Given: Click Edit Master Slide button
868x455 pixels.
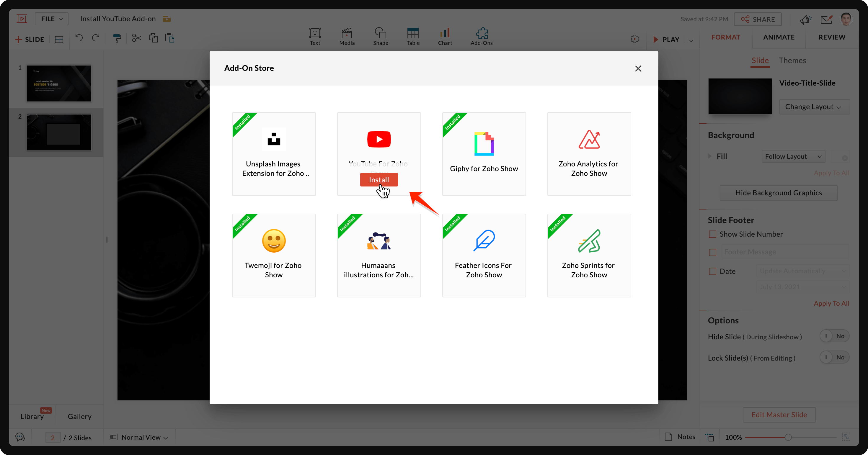Looking at the screenshot, I should (779, 414).
